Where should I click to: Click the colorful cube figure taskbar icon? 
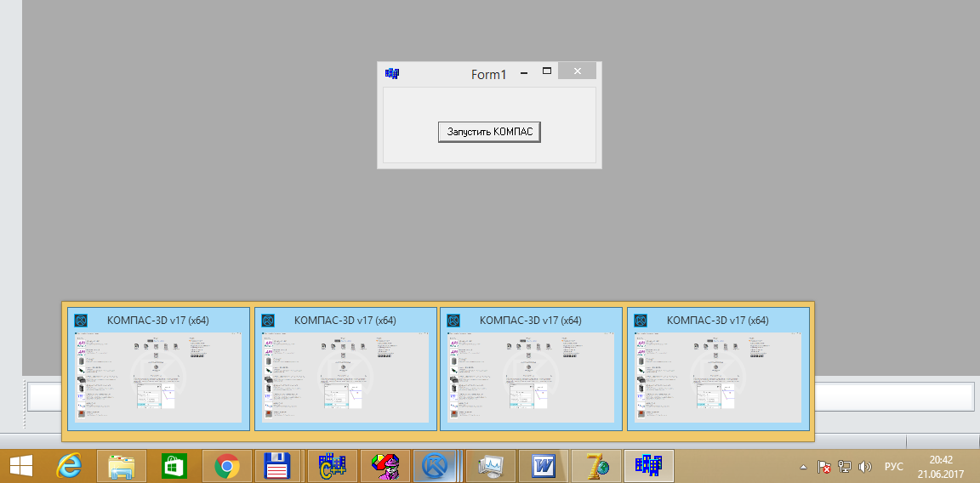(x=385, y=466)
